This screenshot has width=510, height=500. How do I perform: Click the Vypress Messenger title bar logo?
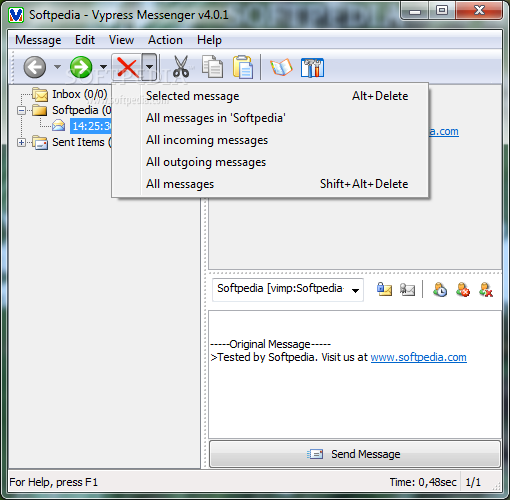click(x=16, y=15)
